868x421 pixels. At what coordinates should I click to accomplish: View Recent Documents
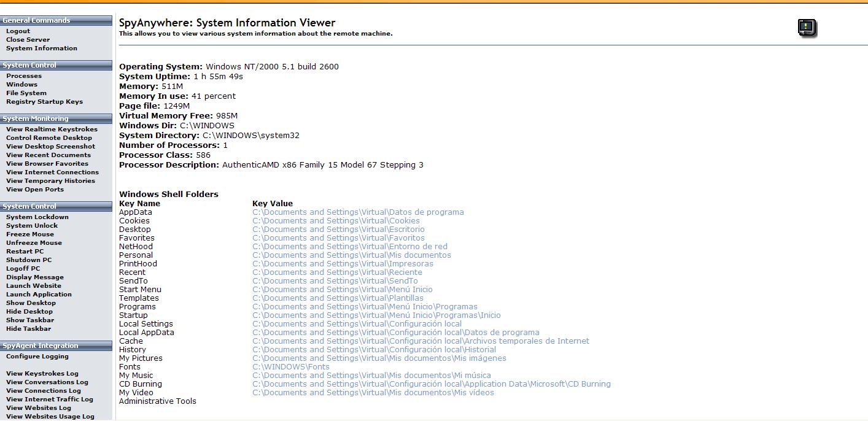(48, 155)
